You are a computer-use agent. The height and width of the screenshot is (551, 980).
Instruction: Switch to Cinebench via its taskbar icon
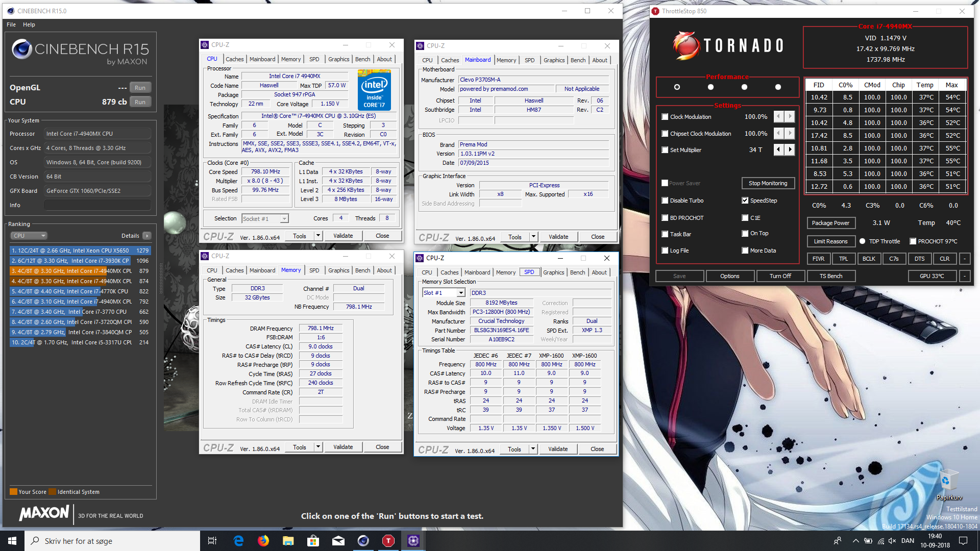[x=363, y=541]
